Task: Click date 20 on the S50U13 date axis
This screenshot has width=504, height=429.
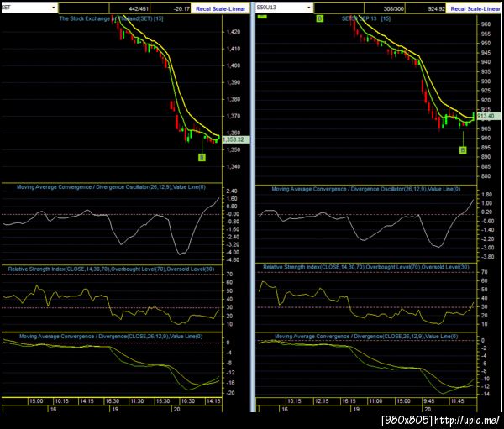Action: coord(428,410)
